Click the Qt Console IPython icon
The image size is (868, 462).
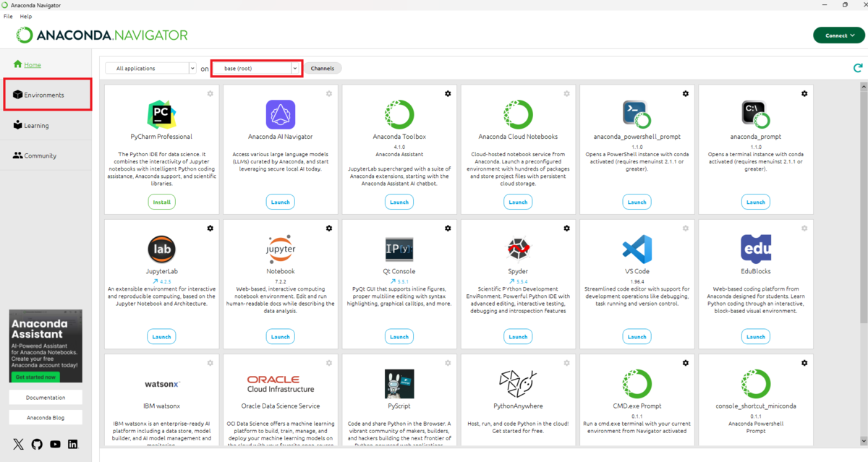tap(399, 249)
